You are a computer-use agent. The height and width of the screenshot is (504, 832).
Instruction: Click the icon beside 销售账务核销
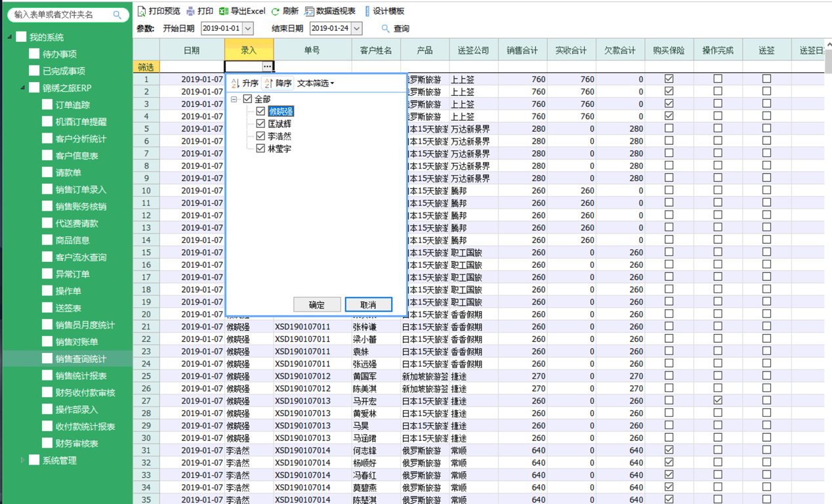click(47, 206)
